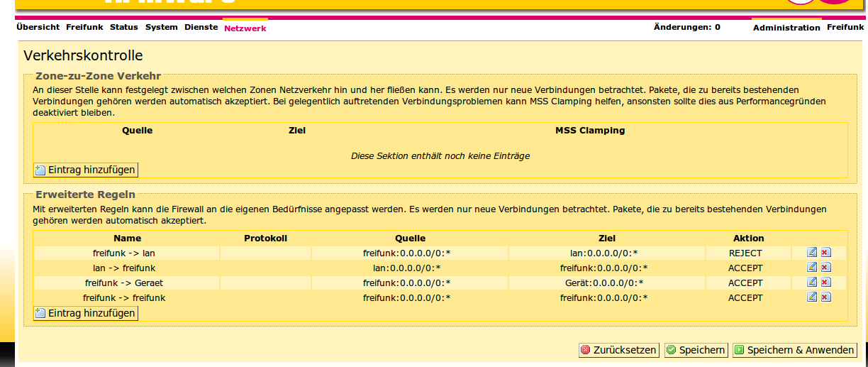Open the Dienste menu

click(201, 27)
